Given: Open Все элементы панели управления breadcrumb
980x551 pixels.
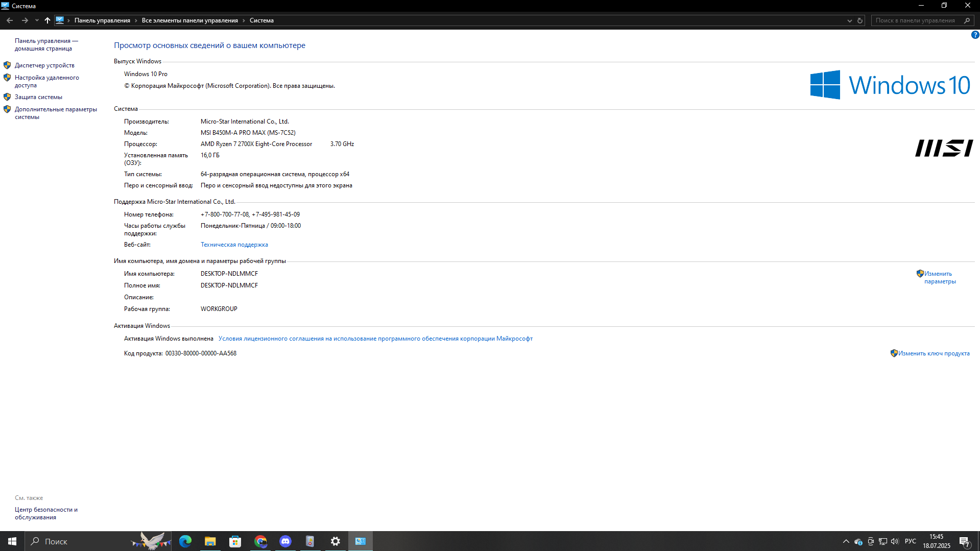Looking at the screenshot, I should (190, 20).
